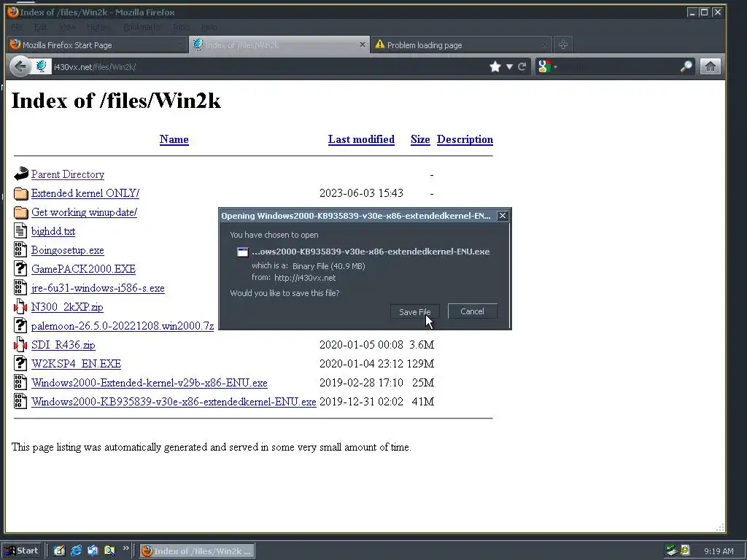Sort listing by Last modified column
Viewport: 747px width, 560px height.
click(361, 139)
